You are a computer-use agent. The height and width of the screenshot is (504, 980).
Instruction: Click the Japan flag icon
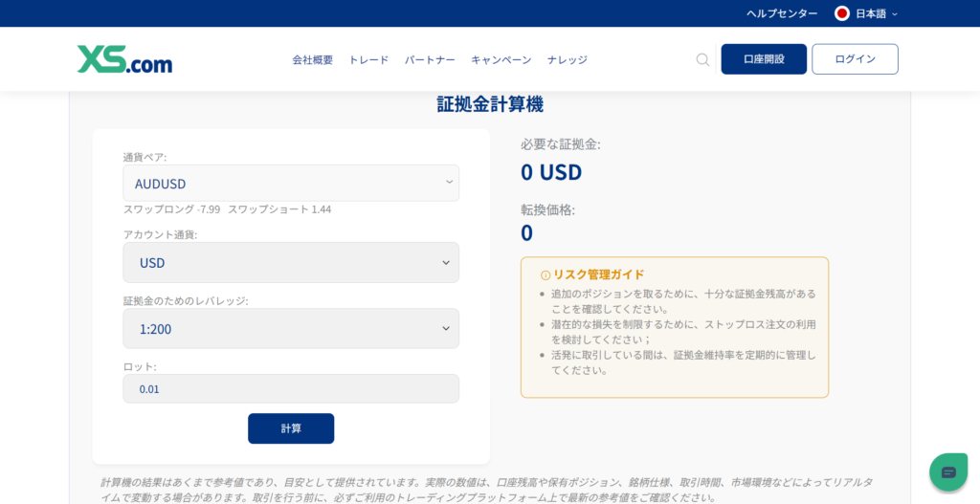click(x=842, y=13)
